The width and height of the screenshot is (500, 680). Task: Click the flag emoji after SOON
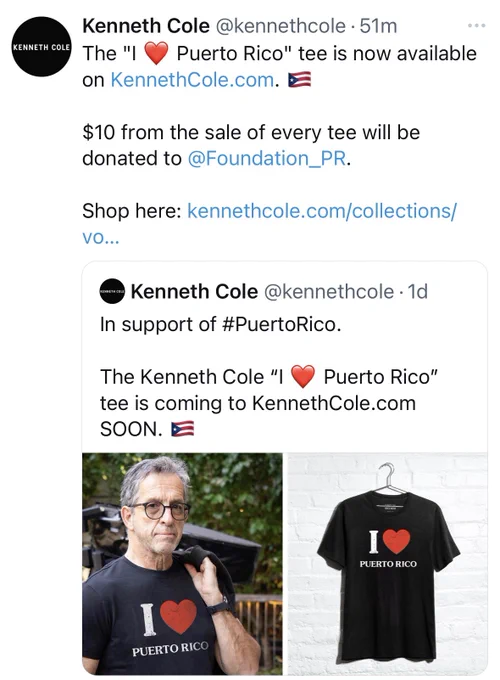(183, 429)
